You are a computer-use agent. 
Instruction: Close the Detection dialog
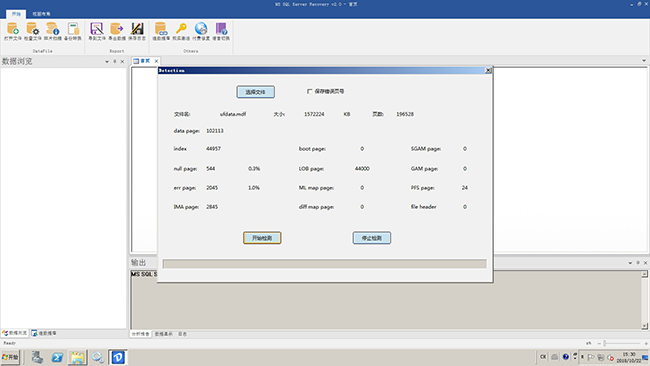(x=488, y=70)
